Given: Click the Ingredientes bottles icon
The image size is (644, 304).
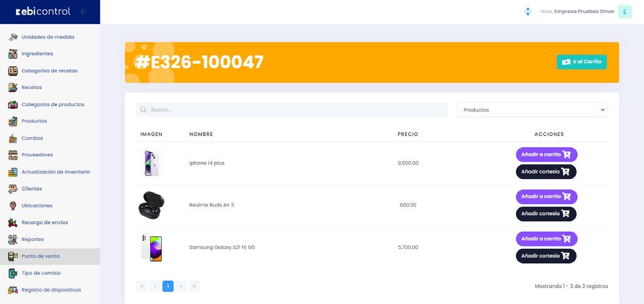Looking at the screenshot, I should (x=13, y=54).
